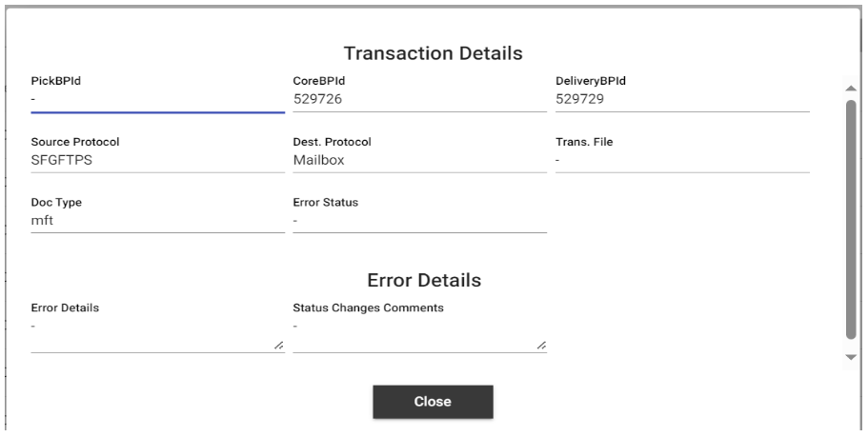Click inside the Error Details text area
This screenshot has width=868, height=437.
158,335
